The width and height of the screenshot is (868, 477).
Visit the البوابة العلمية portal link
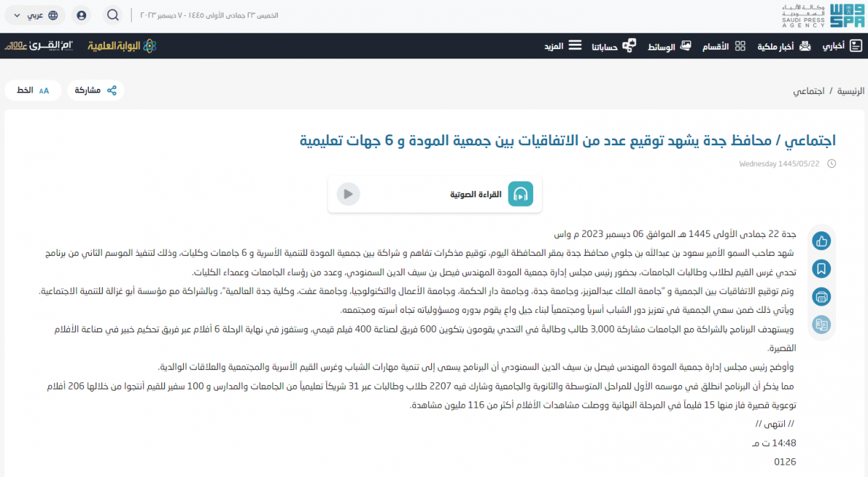click(122, 46)
